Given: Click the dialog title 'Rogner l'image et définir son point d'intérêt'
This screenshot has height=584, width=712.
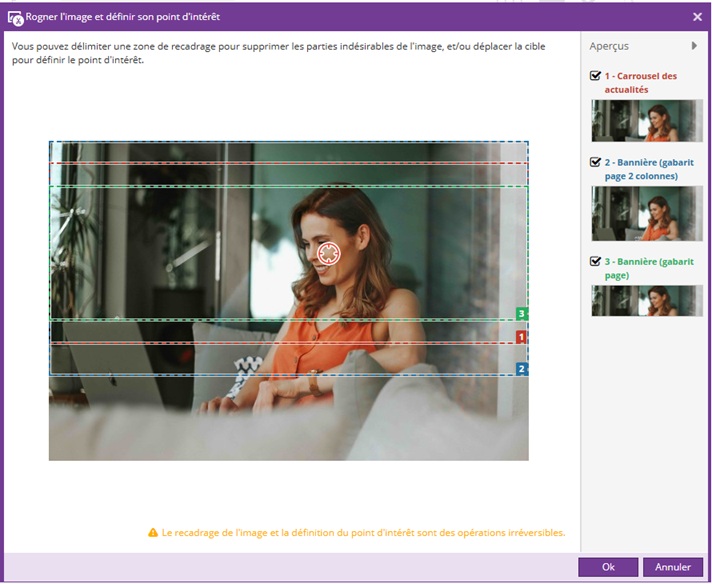Looking at the screenshot, I should (123, 17).
